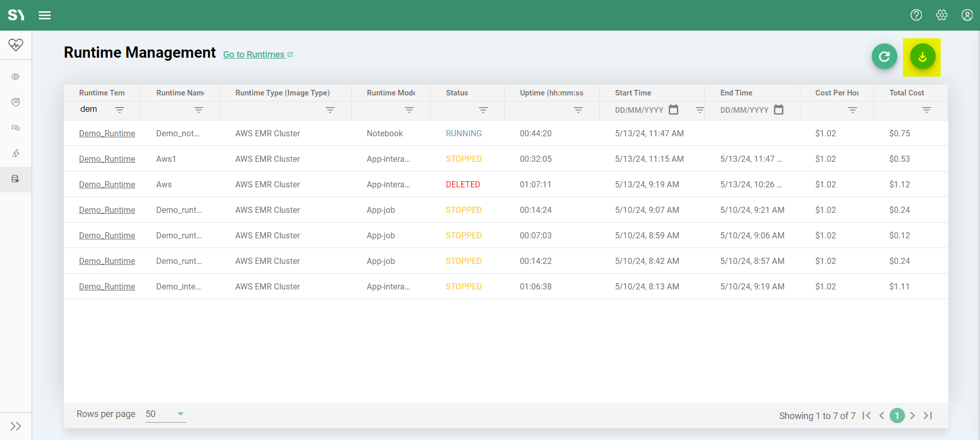980x440 pixels.
Task: Open Demo_Runtime link in RUNNING row
Action: 107,134
